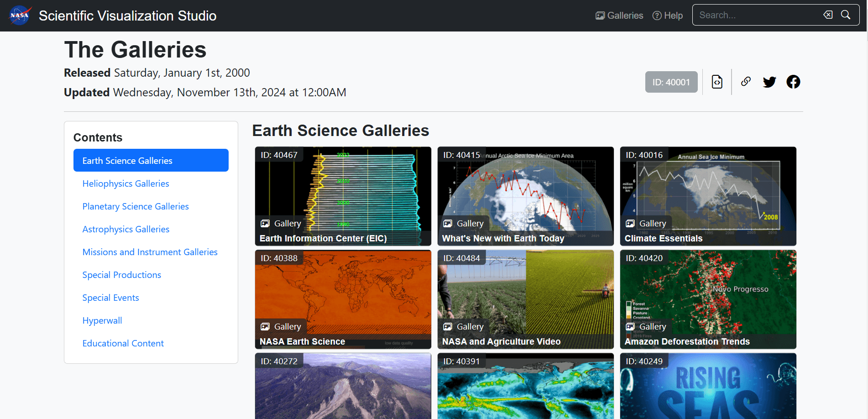868x419 pixels.
Task: Click the Help question mark icon
Action: [x=657, y=16]
